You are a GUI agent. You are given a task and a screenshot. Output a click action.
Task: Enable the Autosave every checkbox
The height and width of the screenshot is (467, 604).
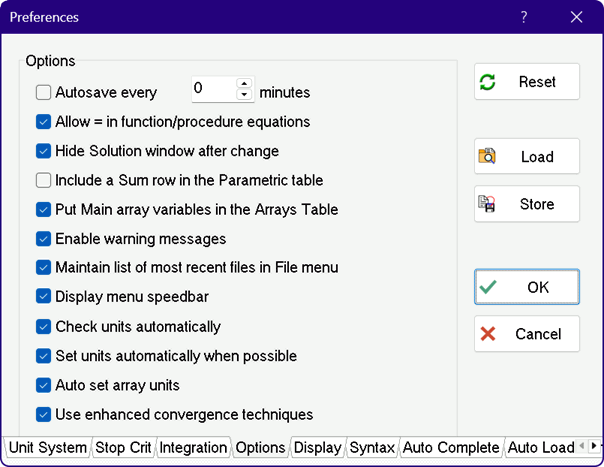click(43, 93)
